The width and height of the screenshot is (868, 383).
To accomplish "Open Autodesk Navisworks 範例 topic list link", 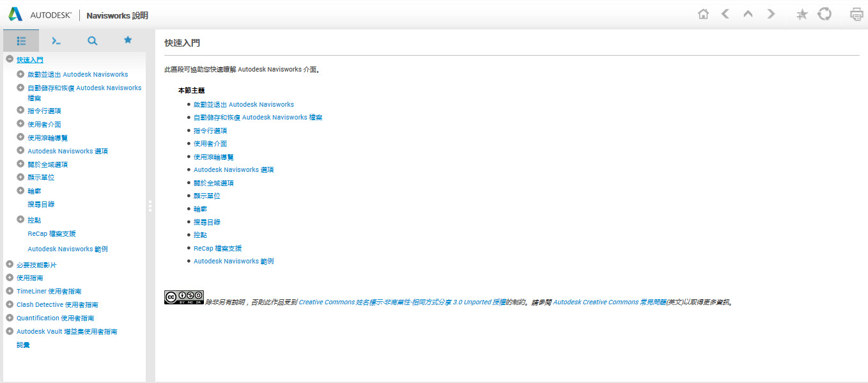I will (234, 262).
